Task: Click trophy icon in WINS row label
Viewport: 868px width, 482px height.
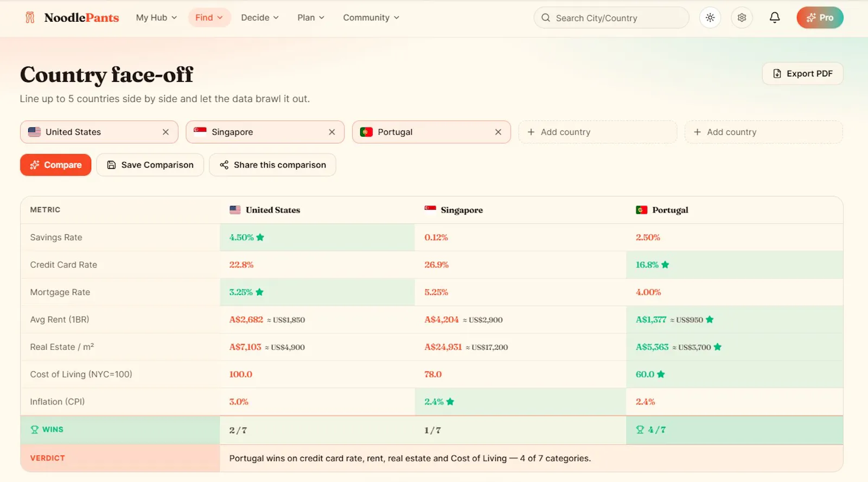Action: (35, 429)
